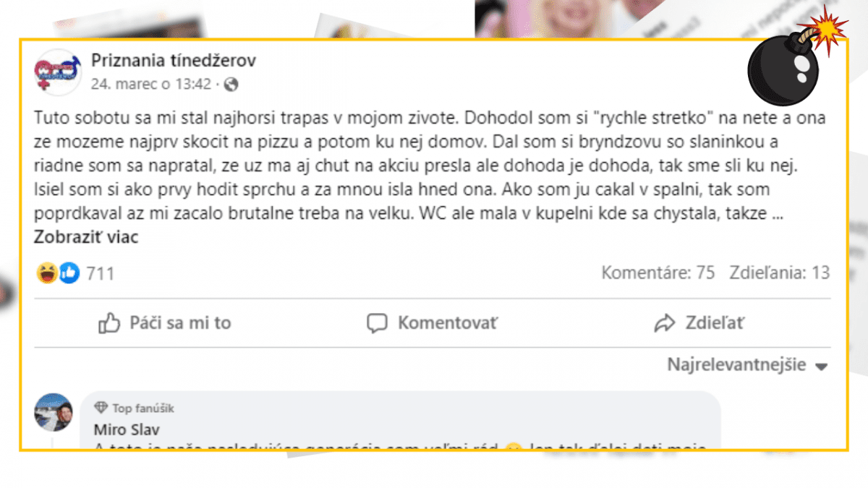Open the post timestamp 24. marec o 13:42
The image size is (868, 488).
tap(151, 85)
